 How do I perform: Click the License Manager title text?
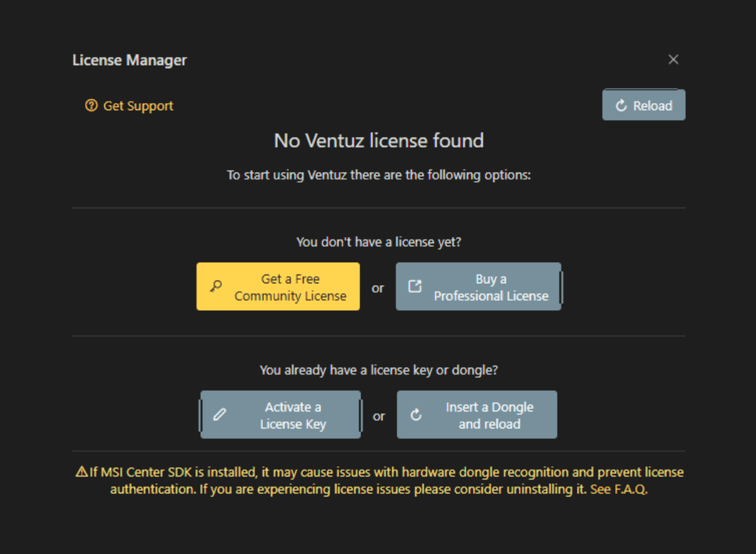coord(130,60)
